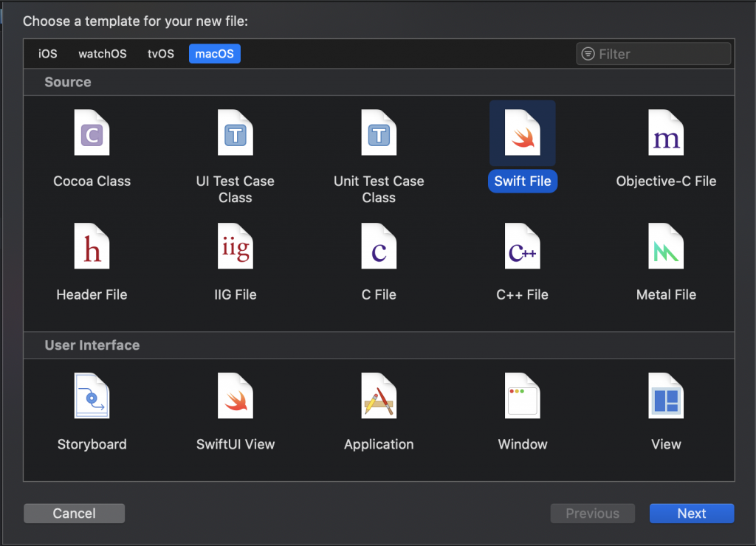
Task: Select the C++ File icon
Action: coord(522,246)
